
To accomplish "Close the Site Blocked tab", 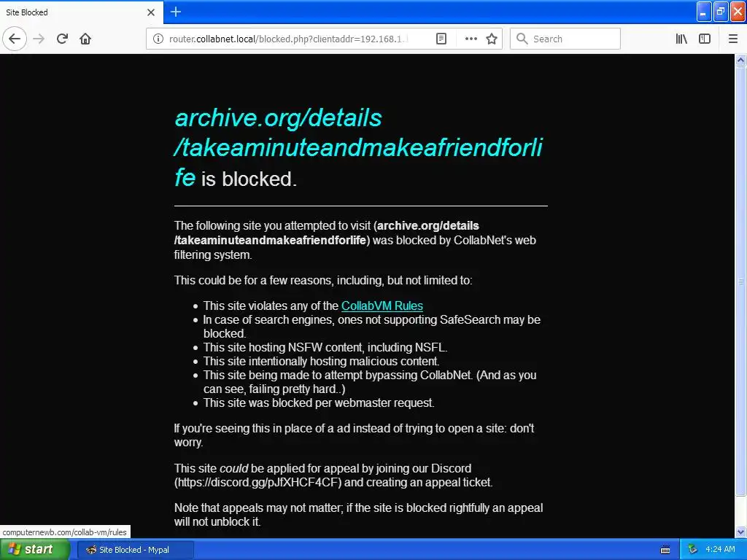I will [x=151, y=12].
